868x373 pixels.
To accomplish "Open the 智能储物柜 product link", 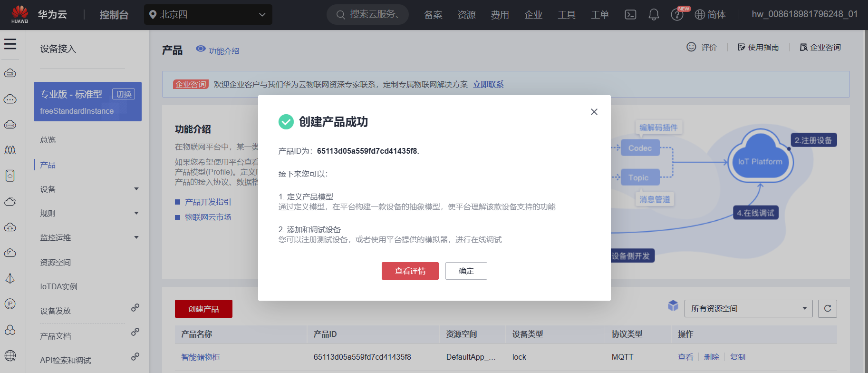I will click(201, 357).
